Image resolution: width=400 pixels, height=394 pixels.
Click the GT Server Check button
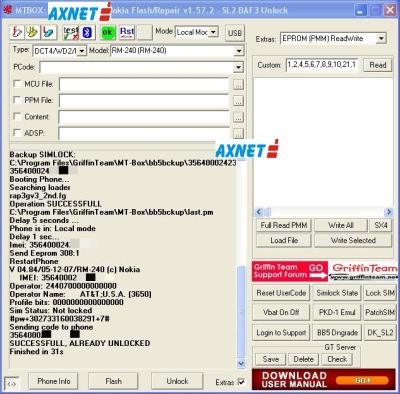(x=337, y=359)
